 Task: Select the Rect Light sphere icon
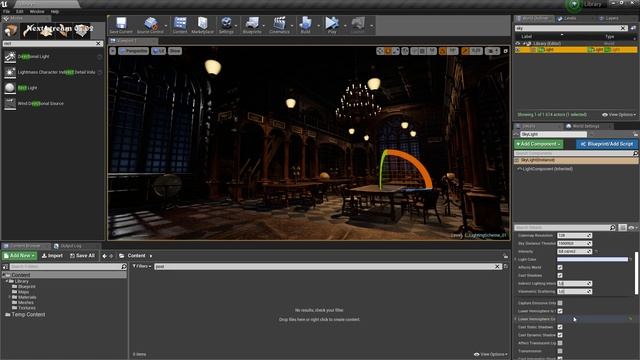(10, 88)
